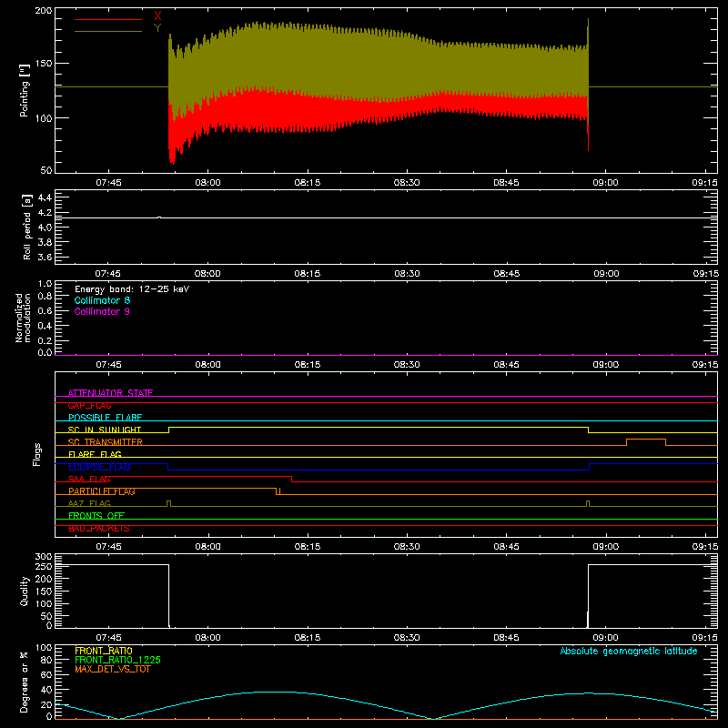This screenshot has height=728, width=728.
Task: Click the narrow PARTICLE_FLAG notch near 08:10
Action: pyautogui.click(x=278, y=491)
